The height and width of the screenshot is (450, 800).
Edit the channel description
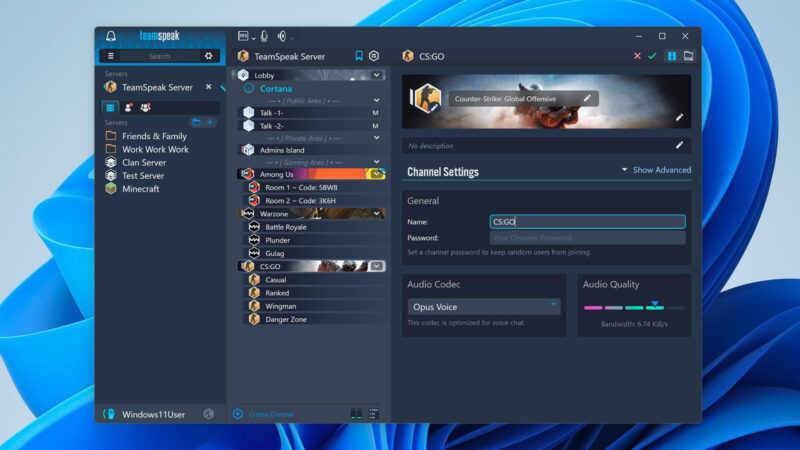click(x=680, y=145)
